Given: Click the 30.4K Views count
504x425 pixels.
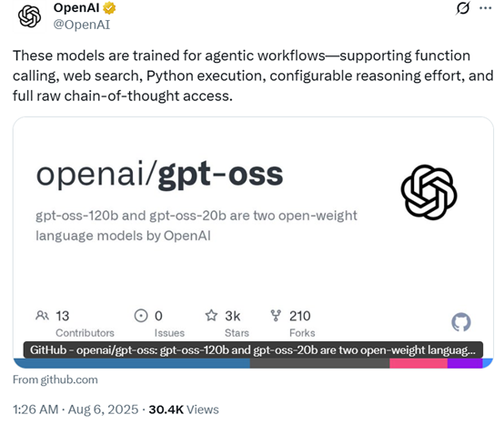Looking at the screenshot, I should 184,410.
